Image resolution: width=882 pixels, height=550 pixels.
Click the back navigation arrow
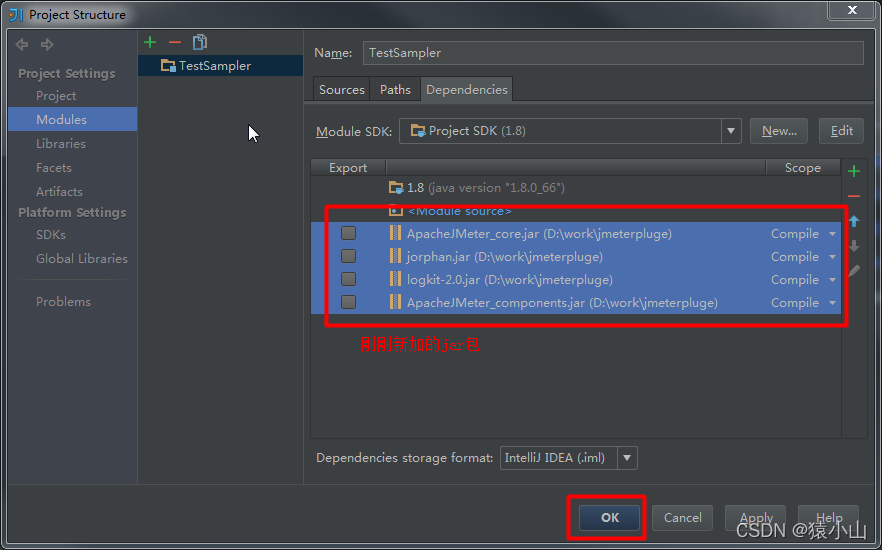point(22,44)
